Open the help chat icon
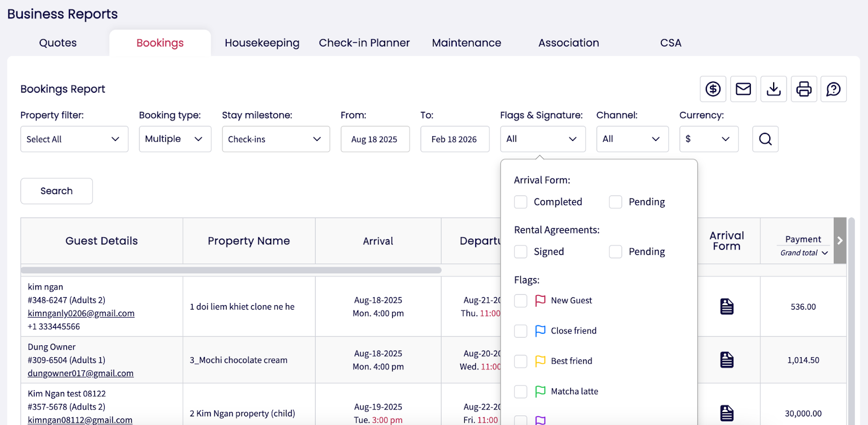 pyautogui.click(x=834, y=89)
